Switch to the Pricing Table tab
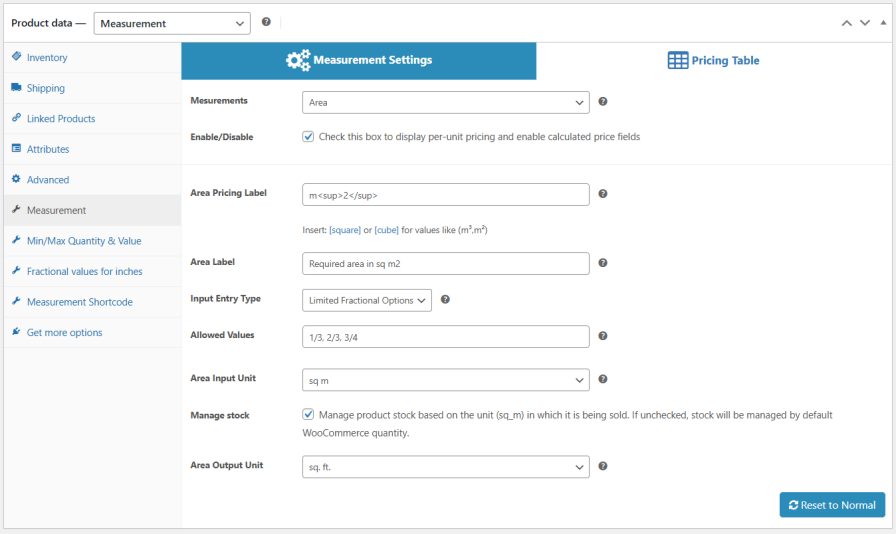Screen dimensions: 896x534 pos(714,61)
